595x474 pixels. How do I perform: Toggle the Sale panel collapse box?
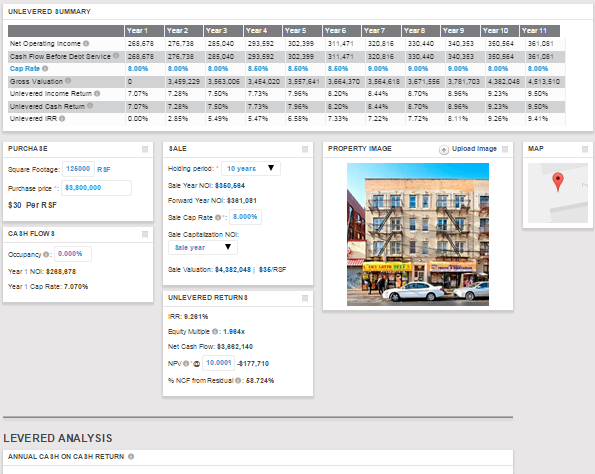[x=305, y=149]
